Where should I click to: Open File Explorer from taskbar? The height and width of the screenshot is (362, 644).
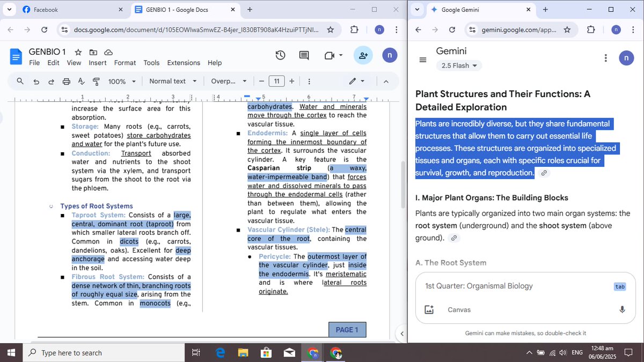click(243, 352)
